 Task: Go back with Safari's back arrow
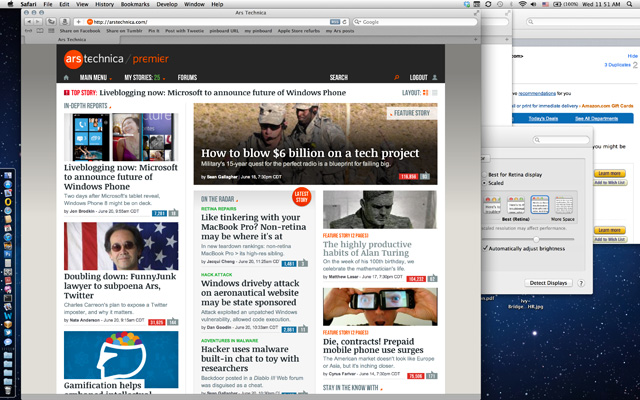point(29,22)
